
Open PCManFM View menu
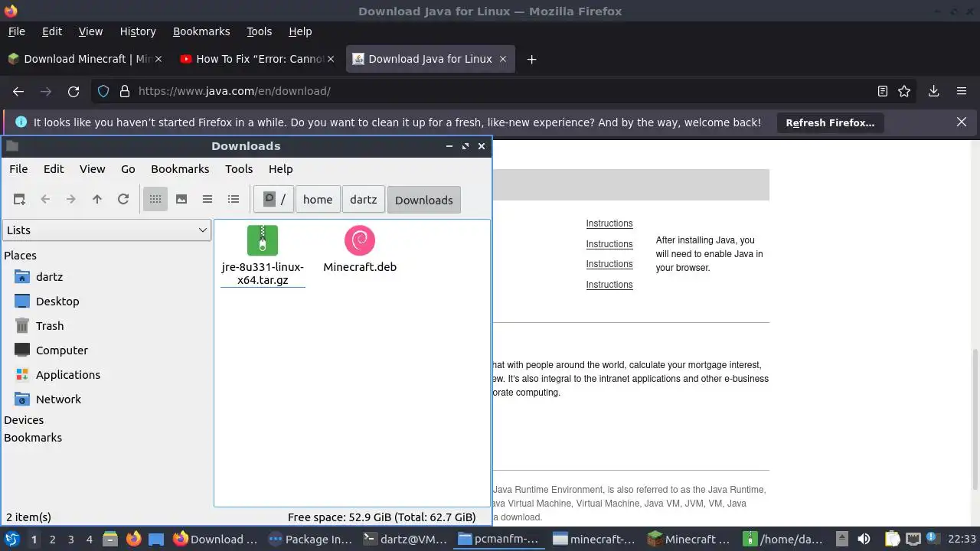92,169
